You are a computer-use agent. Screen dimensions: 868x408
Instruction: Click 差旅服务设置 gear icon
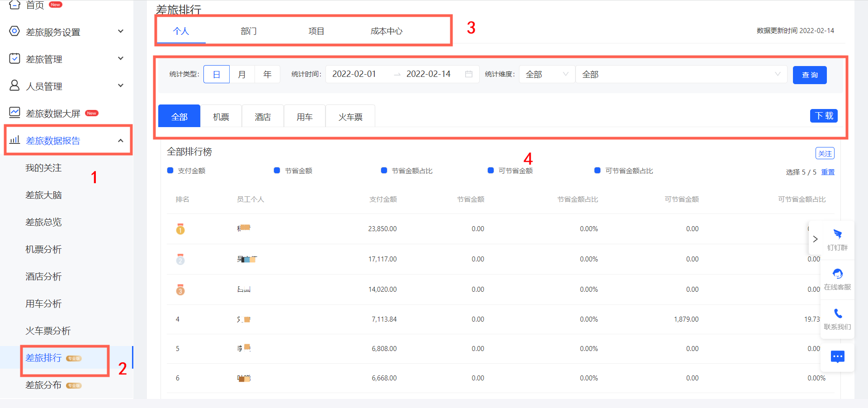point(14,31)
